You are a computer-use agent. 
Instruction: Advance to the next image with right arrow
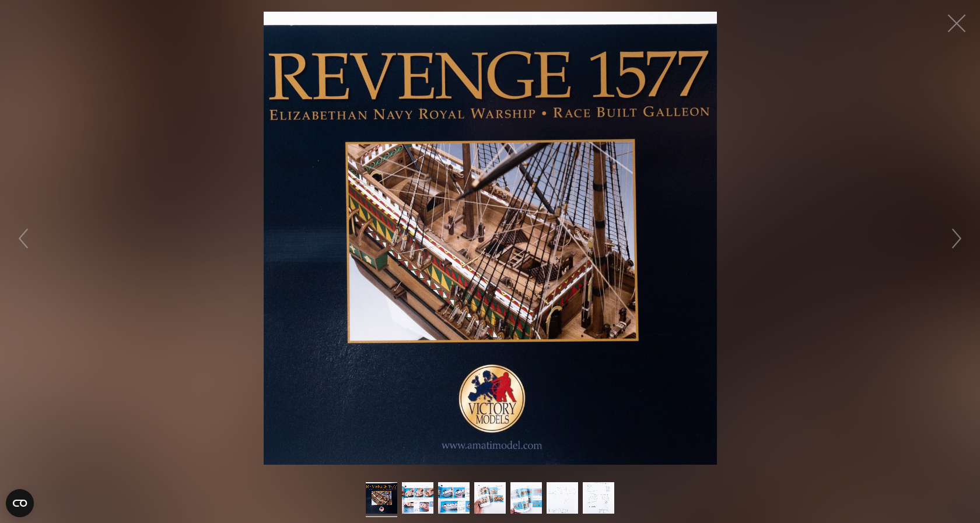point(956,238)
